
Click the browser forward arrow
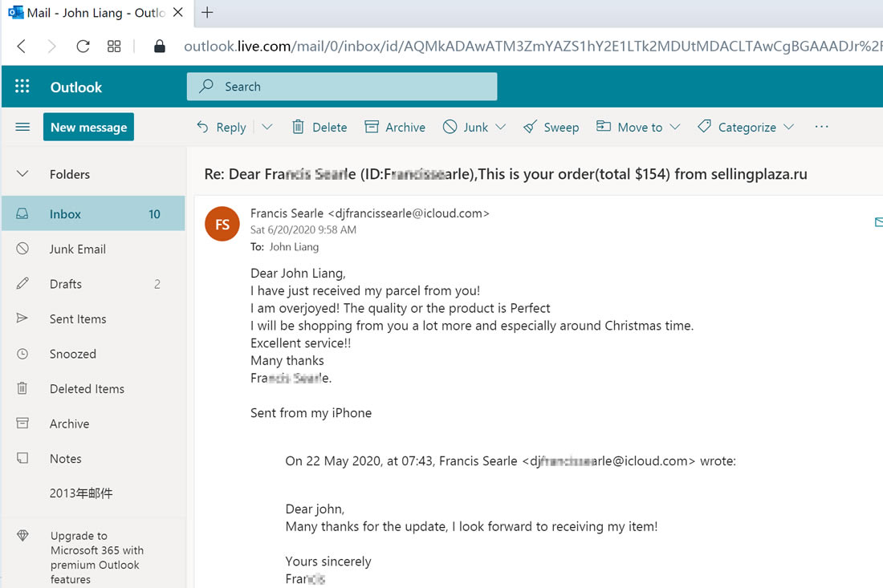[52, 47]
